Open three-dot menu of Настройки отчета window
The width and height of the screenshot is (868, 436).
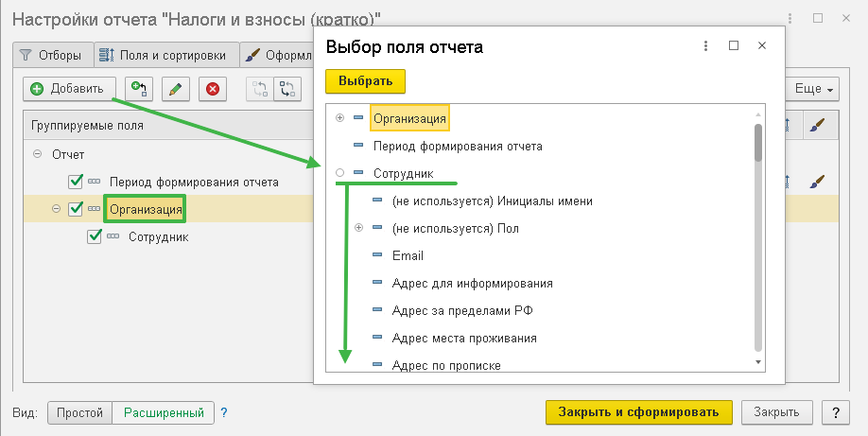coord(790,18)
